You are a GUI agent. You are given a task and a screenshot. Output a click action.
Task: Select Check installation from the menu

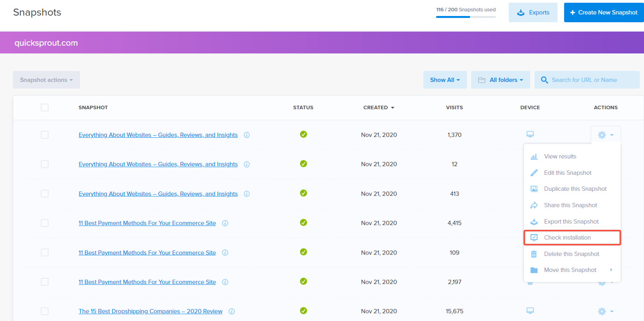pos(572,238)
